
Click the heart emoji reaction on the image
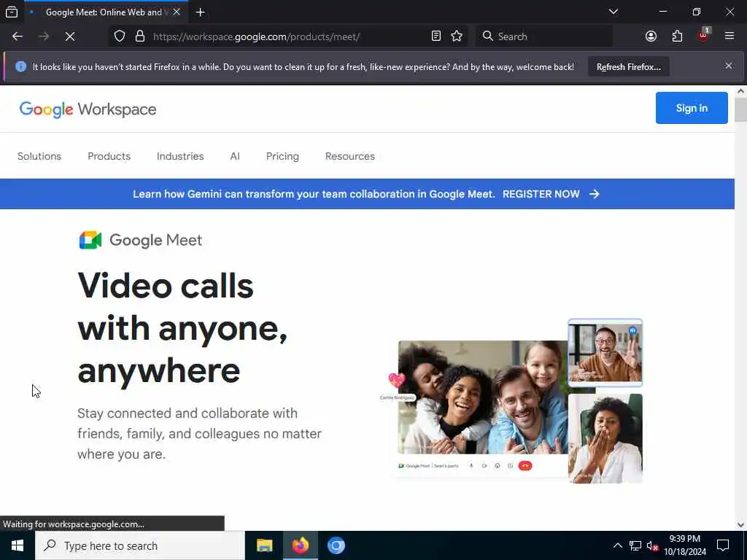[396, 380]
